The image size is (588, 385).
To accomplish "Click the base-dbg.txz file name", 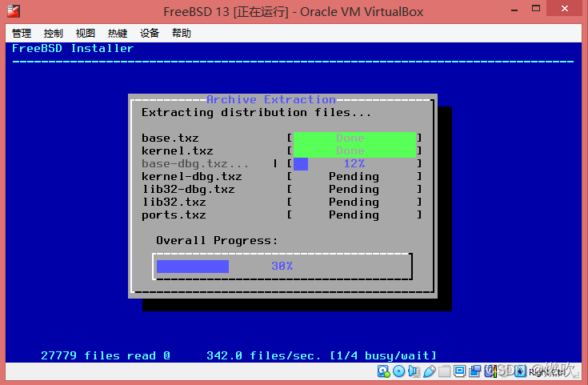I will coord(195,164).
